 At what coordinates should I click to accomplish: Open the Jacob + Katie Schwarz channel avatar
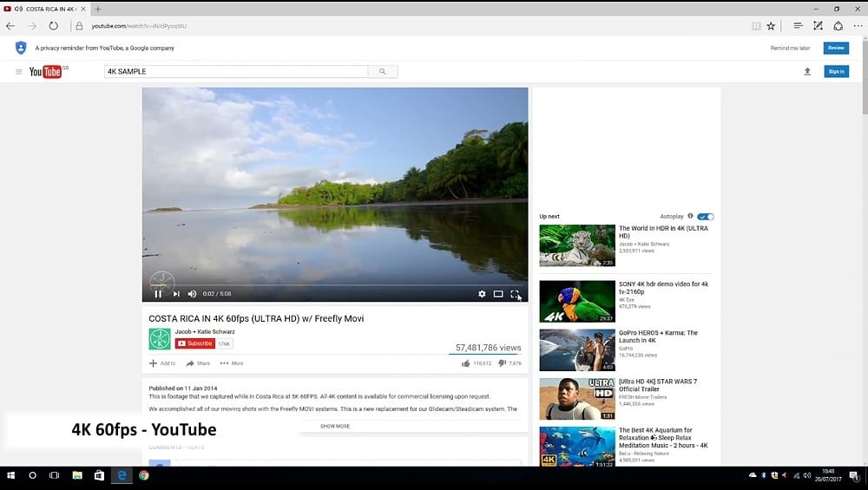[x=160, y=339]
